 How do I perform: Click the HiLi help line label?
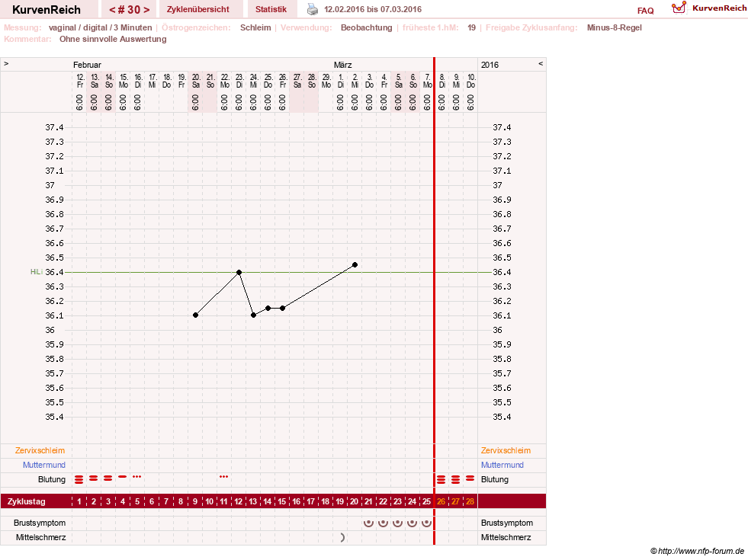tap(37, 272)
